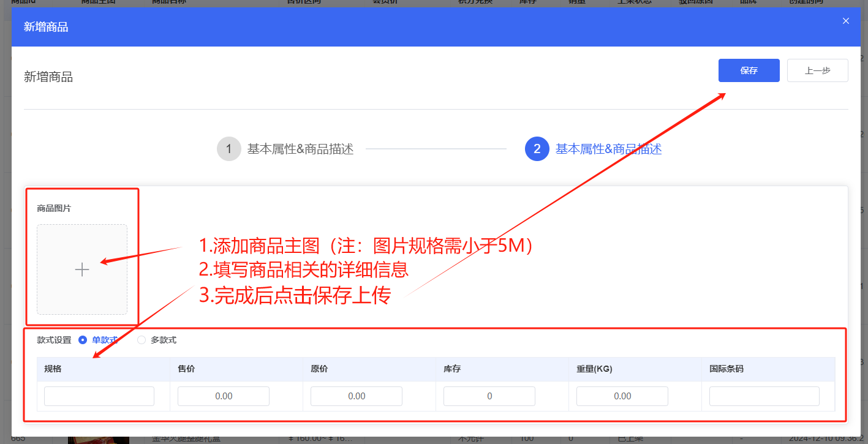Click the blue step 2 circle indicator

537,148
